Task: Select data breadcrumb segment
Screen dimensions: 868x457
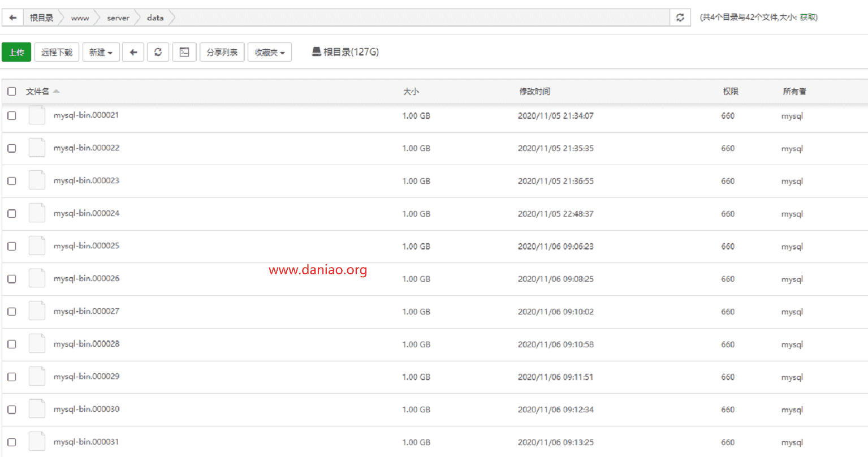Action: pos(155,18)
